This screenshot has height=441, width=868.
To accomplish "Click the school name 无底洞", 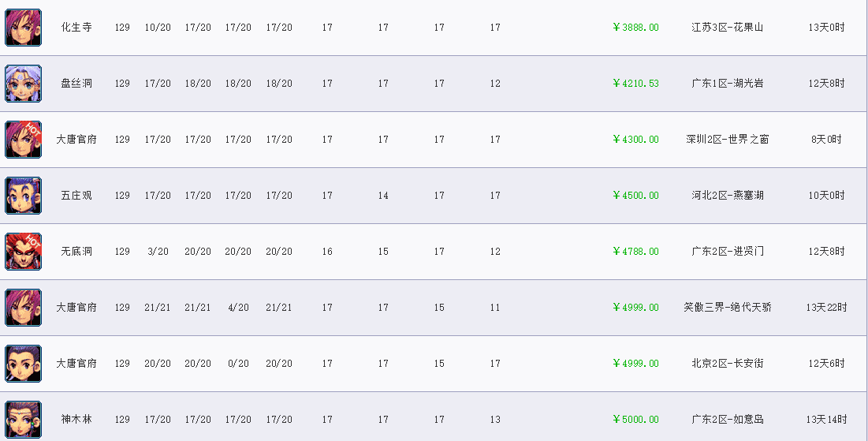I will (76, 251).
